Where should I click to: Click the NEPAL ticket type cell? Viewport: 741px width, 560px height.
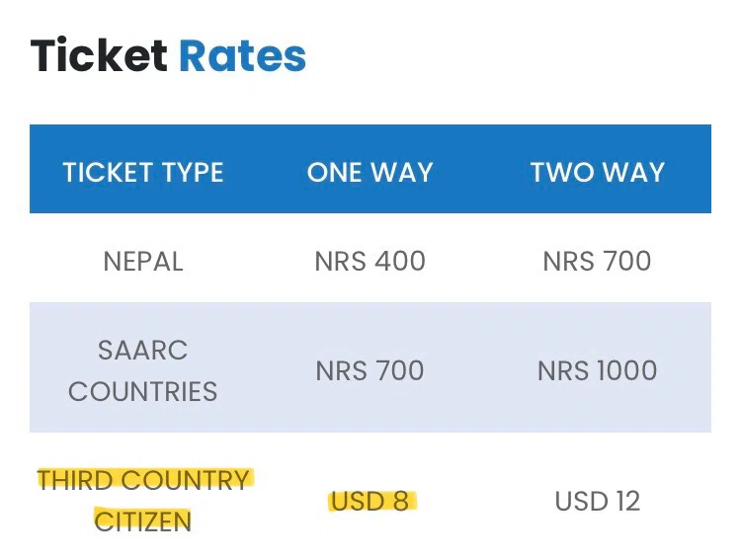pyautogui.click(x=143, y=262)
